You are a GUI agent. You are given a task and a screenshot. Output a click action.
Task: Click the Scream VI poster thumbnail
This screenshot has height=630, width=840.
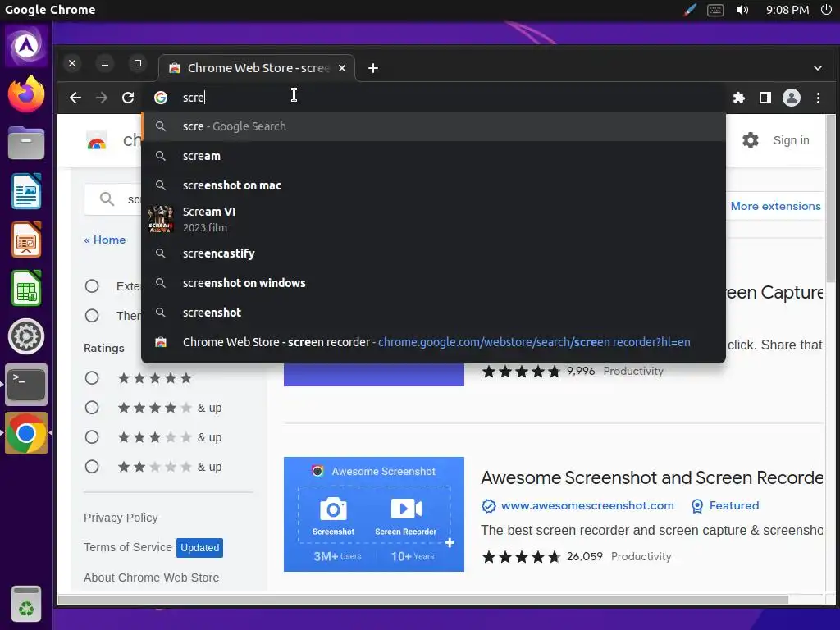coord(161,219)
